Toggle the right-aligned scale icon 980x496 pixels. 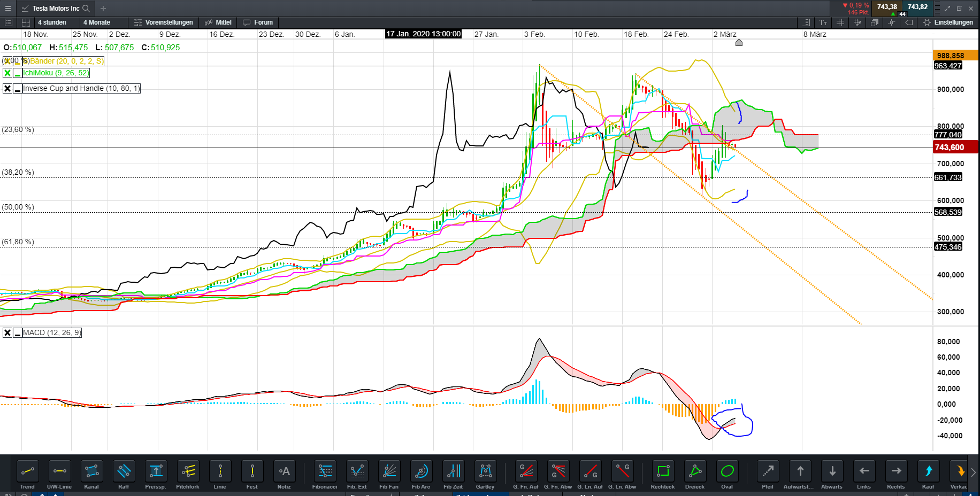click(807, 22)
